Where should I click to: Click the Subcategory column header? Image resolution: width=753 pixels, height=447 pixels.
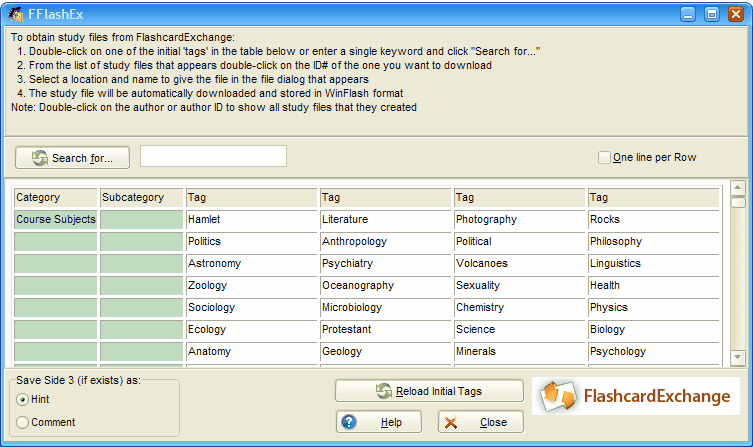point(141,197)
